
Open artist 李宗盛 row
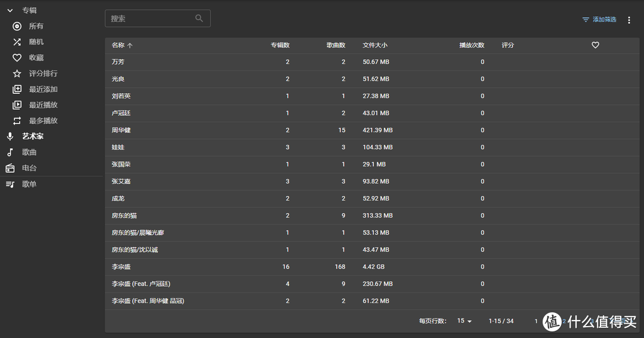pyautogui.click(x=121, y=267)
